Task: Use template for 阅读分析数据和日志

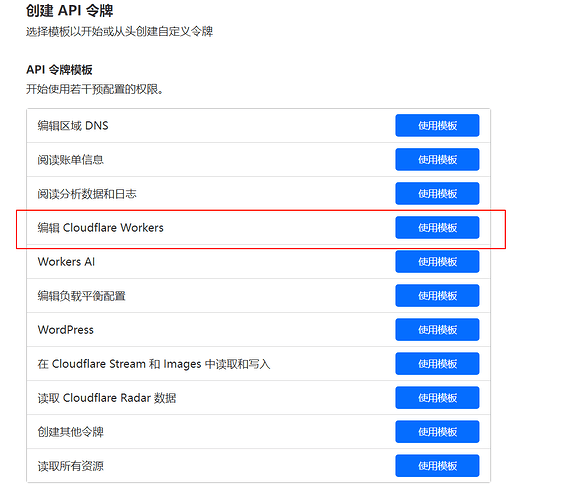Action: (437, 193)
